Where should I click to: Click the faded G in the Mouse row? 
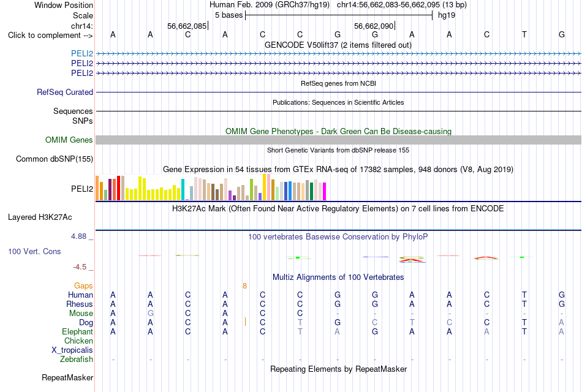click(150, 314)
